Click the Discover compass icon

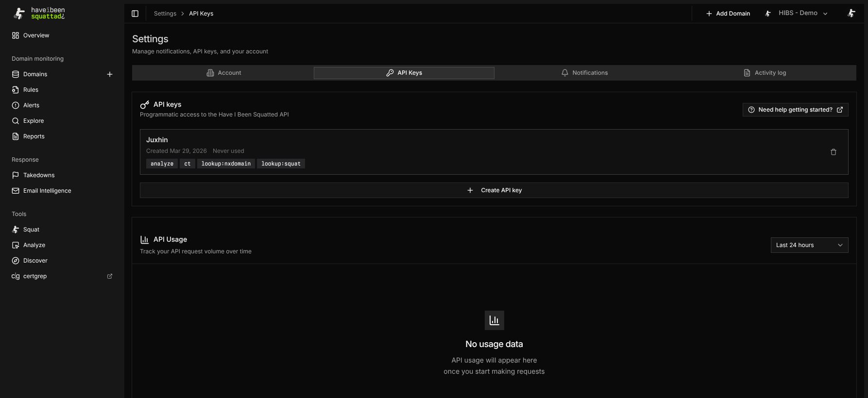[x=16, y=261]
